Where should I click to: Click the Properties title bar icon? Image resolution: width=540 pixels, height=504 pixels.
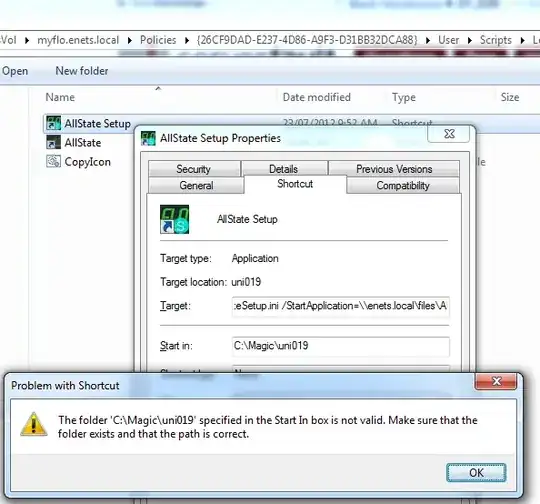tap(148, 138)
